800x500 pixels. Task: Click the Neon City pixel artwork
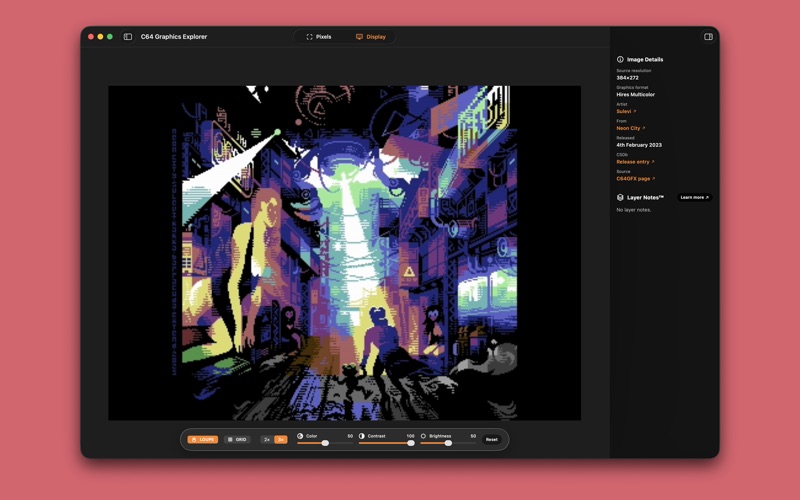click(344, 253)
